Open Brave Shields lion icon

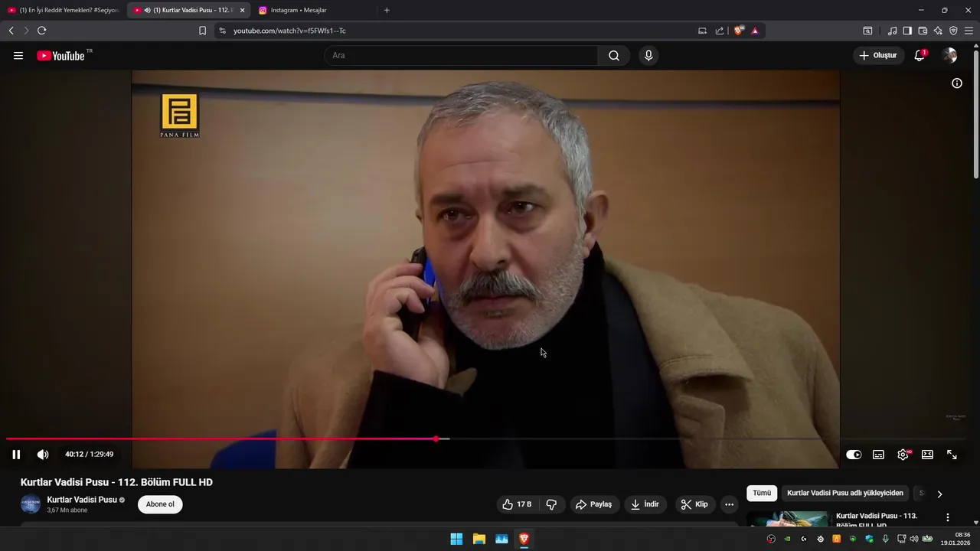(739, 31)
